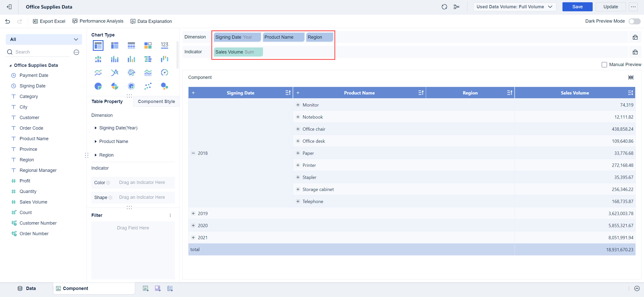The image size is (644, 297).
Task: Select the pie chart type icon
Action: (98, 86)
